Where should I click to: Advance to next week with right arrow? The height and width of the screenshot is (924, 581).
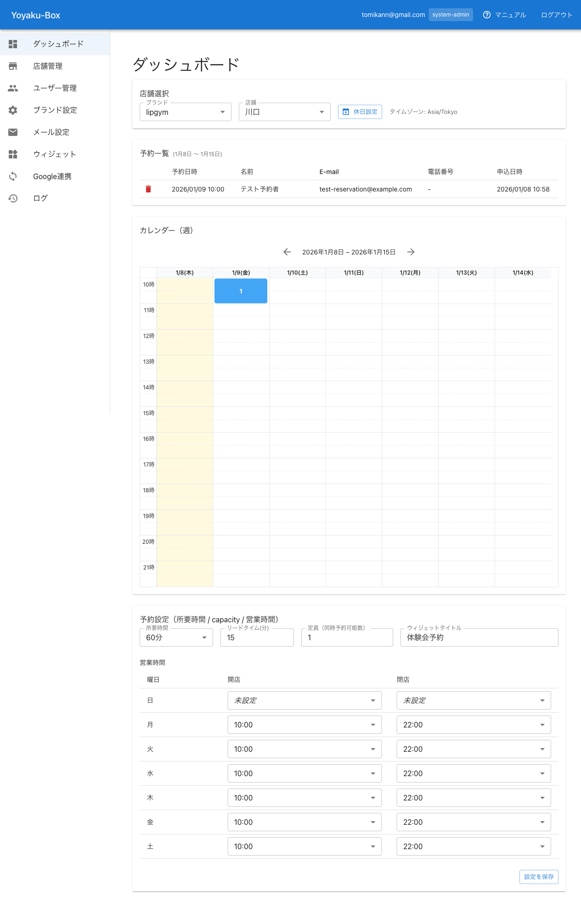(x=411, y=252)
